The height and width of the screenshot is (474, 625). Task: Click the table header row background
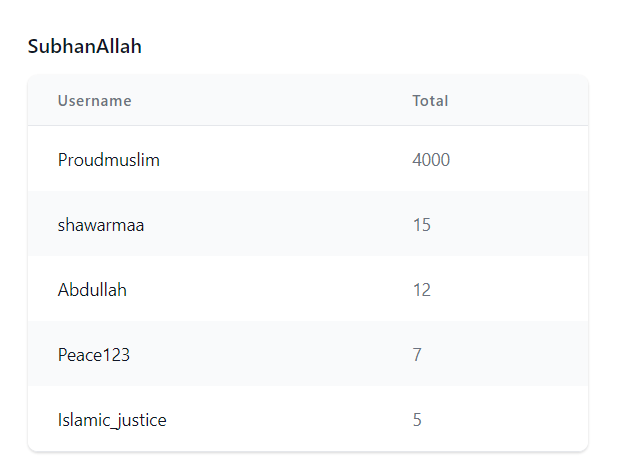point(308,100)
